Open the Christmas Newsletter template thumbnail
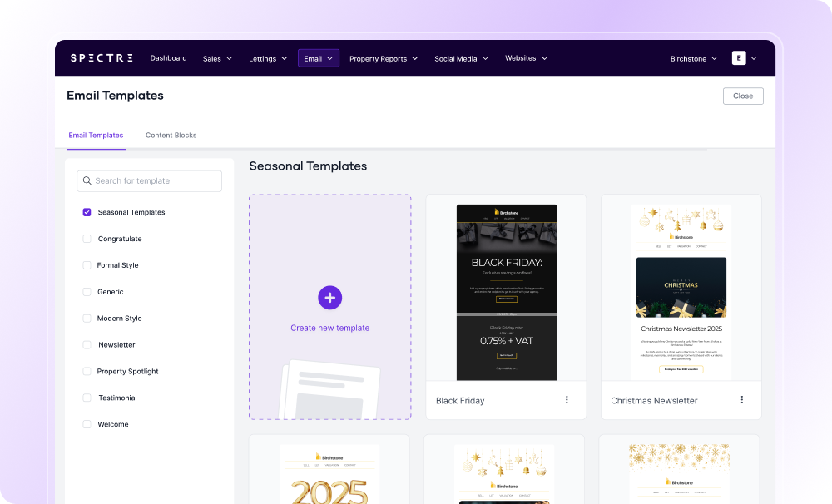 click(681, 292)
